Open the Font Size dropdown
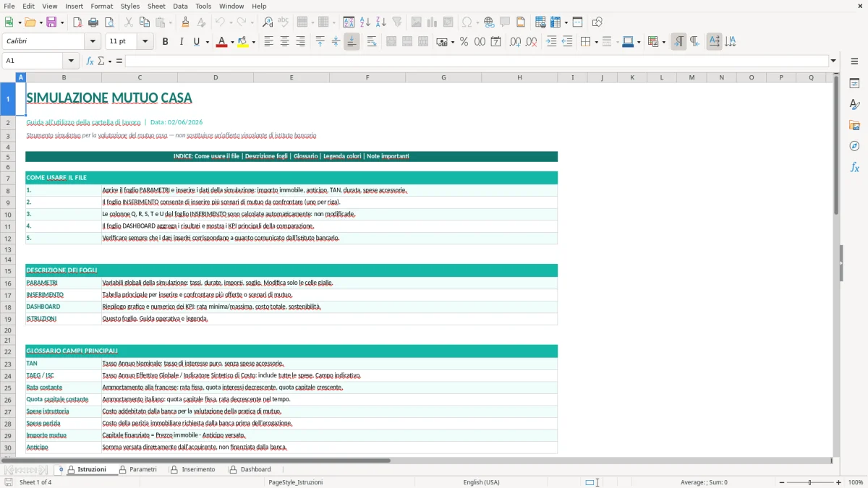Viewport: 868px width, 488px height. click(x=145, y=42)
